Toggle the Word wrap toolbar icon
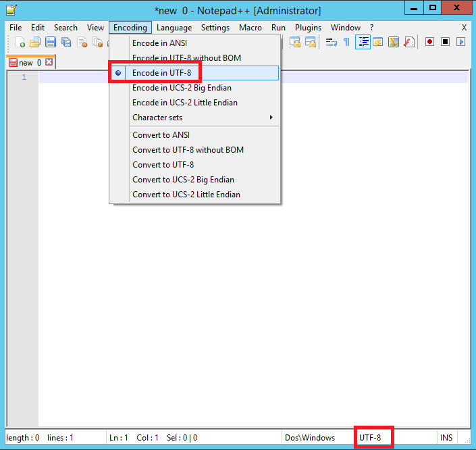476x450 pixels. [332, 42]
